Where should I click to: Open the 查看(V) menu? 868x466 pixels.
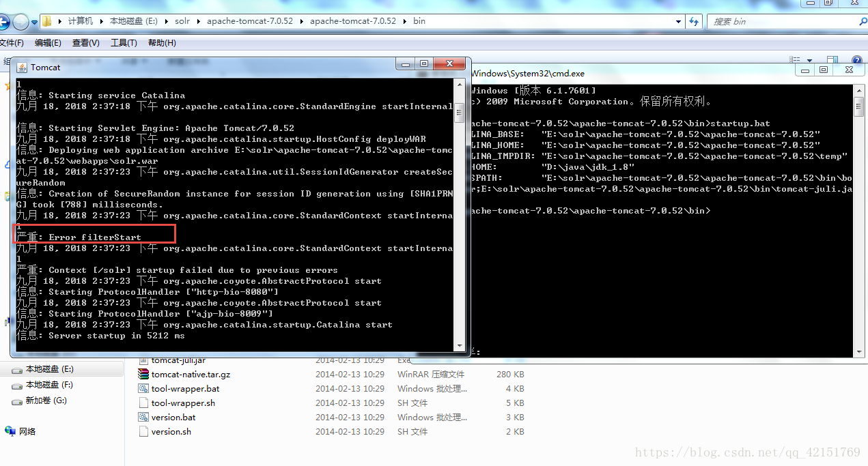pyautogui.click(x=85, y=42)
